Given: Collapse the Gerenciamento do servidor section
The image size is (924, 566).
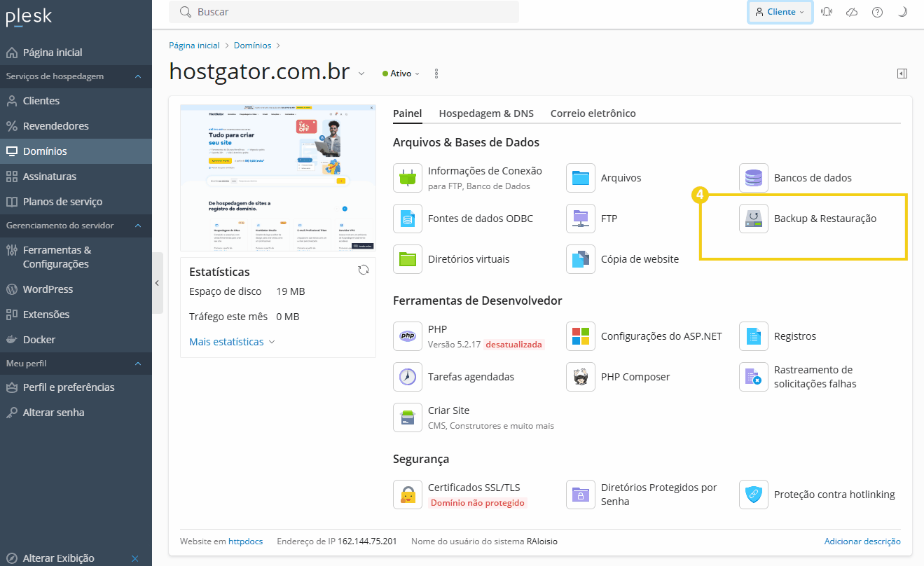Looking at the screenshot, I should pos(138,226).
